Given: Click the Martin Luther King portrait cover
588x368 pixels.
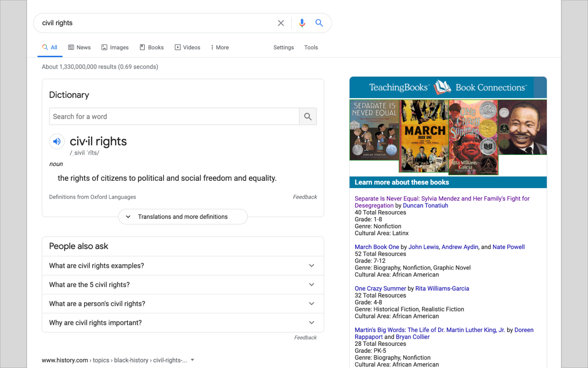Looking at the screenshot, I should (523, 127).
